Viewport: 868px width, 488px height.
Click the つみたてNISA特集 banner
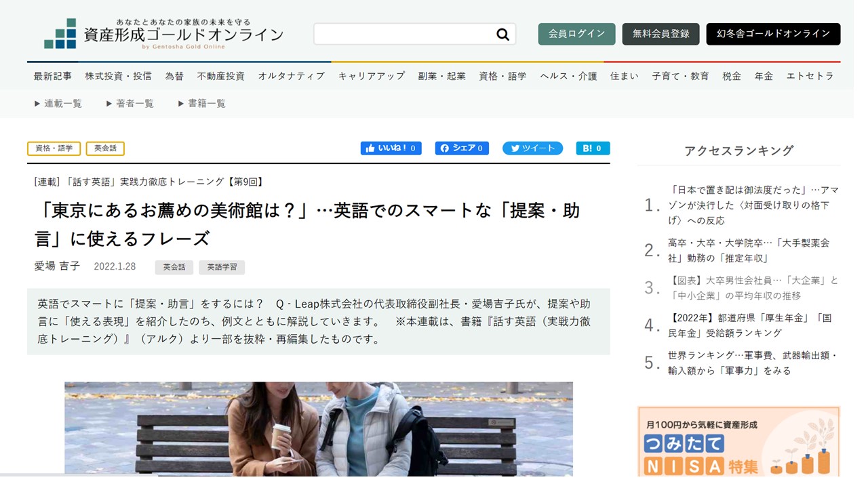[x=738, y=441]
